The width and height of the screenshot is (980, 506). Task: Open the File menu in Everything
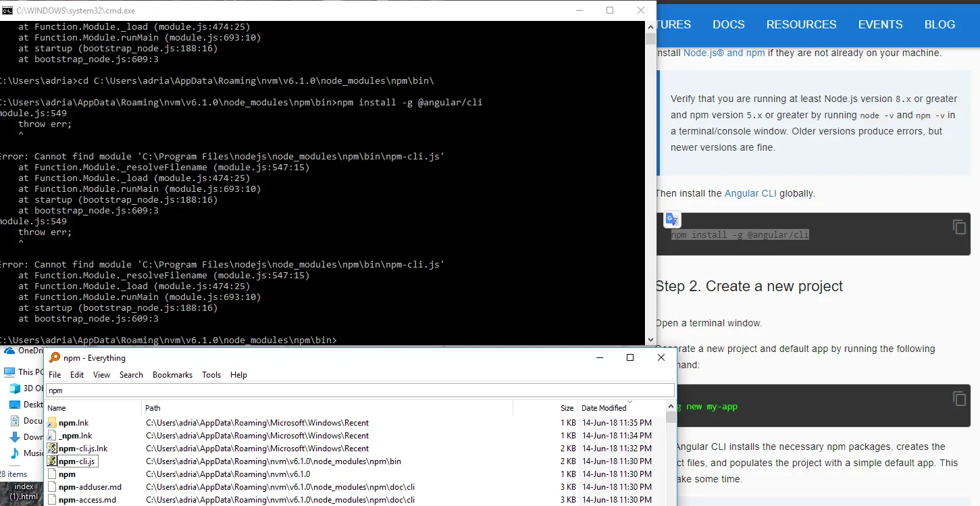55,375
